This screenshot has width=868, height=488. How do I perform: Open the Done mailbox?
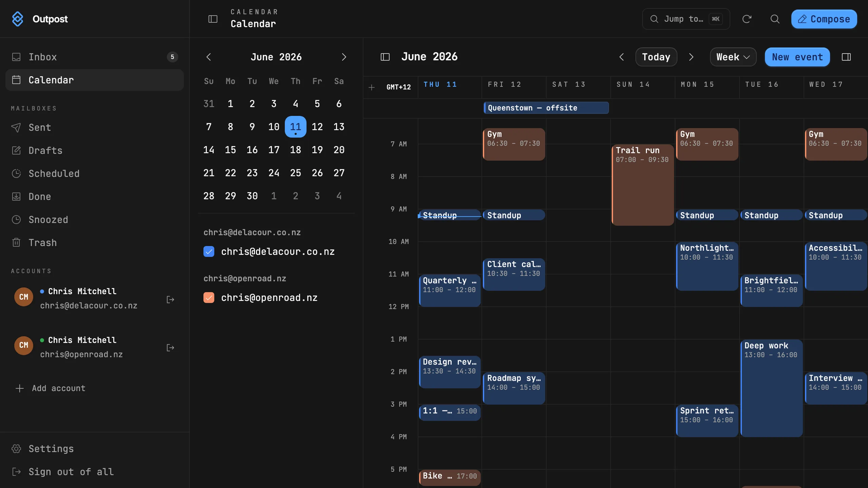[95, 197]
